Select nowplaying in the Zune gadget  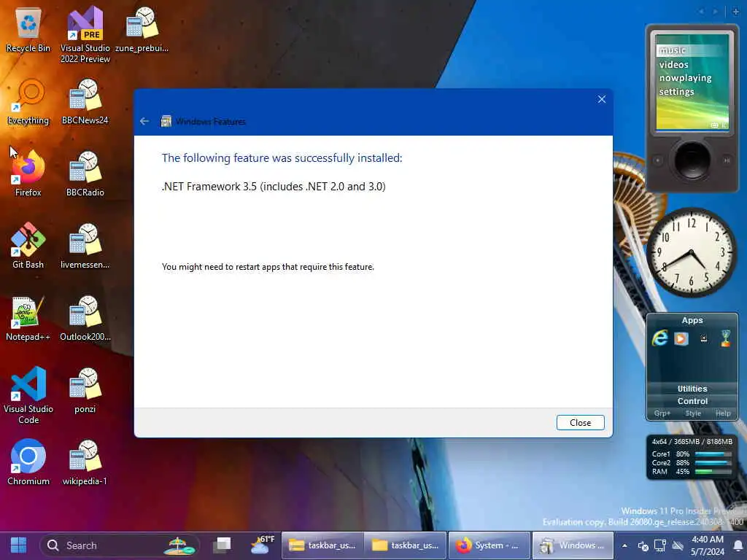[685, 78]
